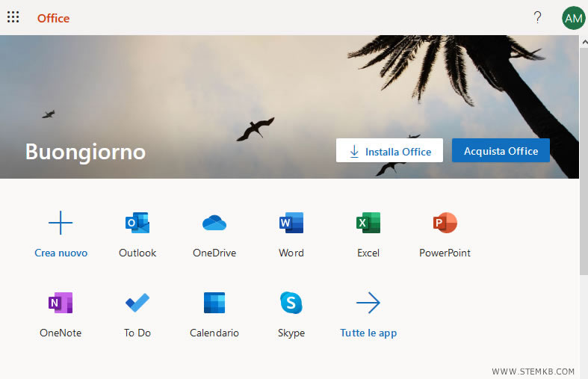This screenshot has height=379, width=588.
Task: Click the Outlook app icon
Action: 137,223
